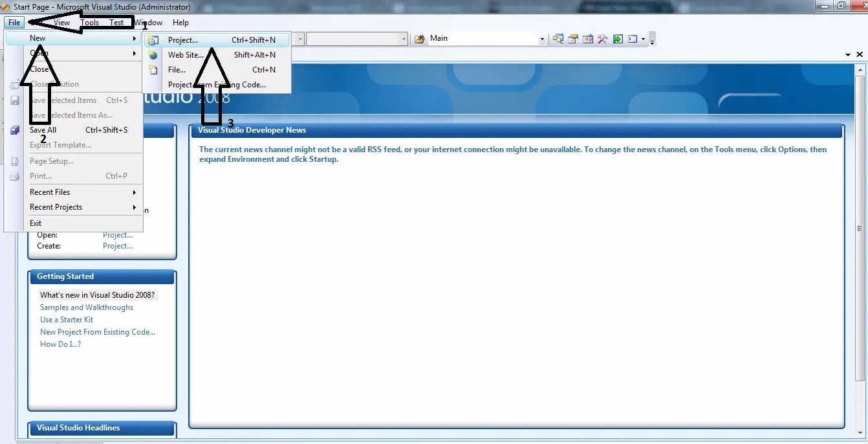The width and height of the screenshot is (868, 444).
Task: Open What's new in Visual Studio 2008? link
Action: [x=98, y=295]
